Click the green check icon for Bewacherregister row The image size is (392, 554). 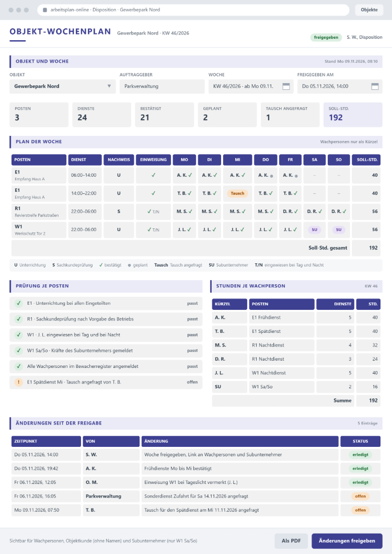pyautogui.click(x=18, y=366)
